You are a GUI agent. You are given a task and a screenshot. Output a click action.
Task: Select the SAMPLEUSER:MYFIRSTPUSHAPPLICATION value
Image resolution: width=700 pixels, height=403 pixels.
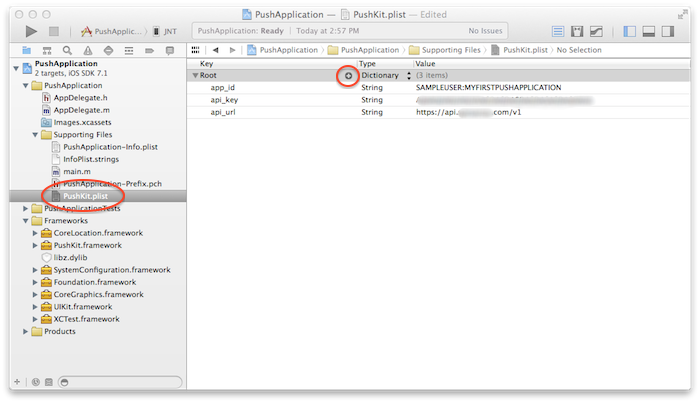pyautogui.click(x=488, y=87)
